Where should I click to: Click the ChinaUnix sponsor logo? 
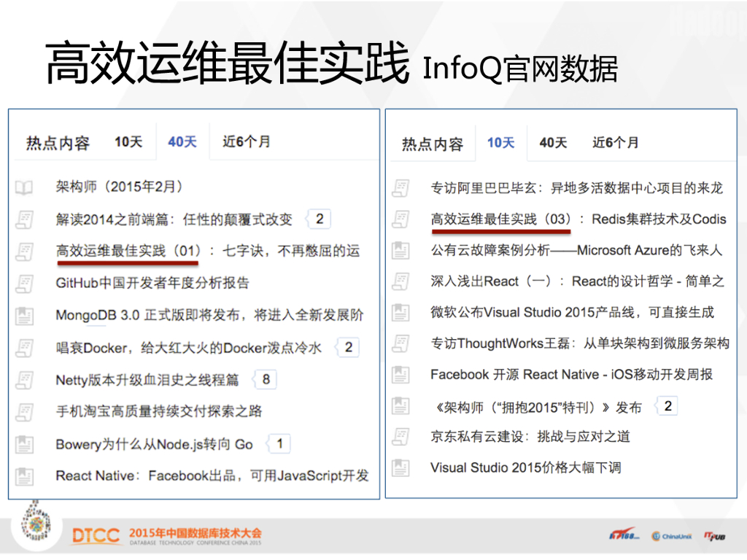(672, 536)
